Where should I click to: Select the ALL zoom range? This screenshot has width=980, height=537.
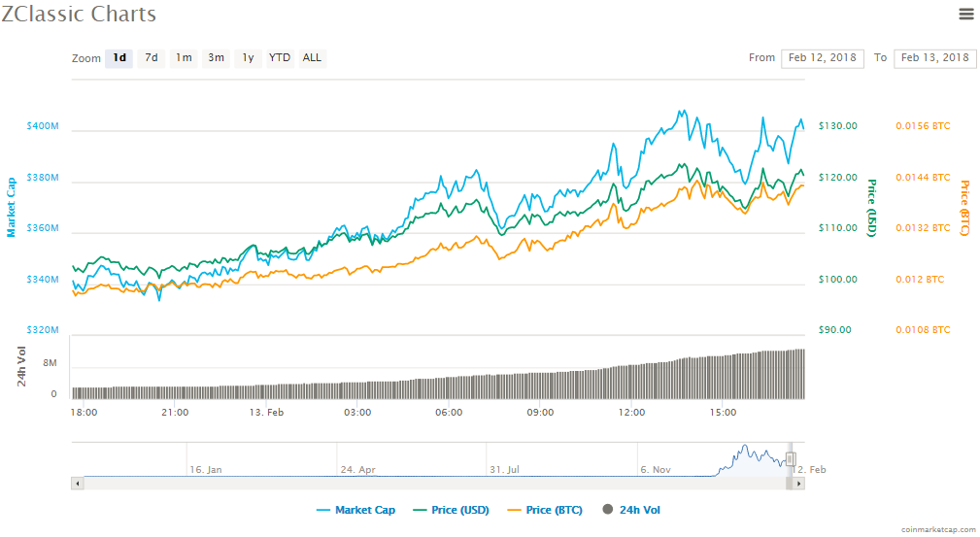click(x=312, y=58)
